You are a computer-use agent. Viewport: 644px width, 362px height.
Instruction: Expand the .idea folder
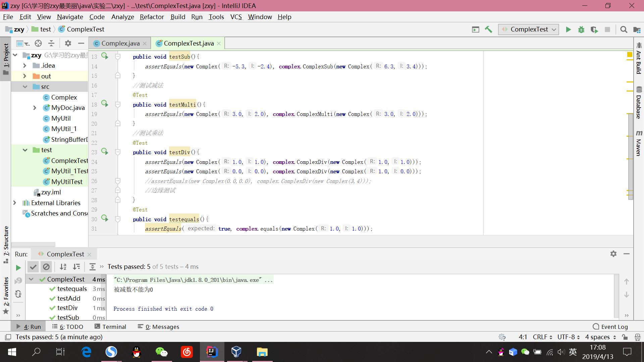24,65
